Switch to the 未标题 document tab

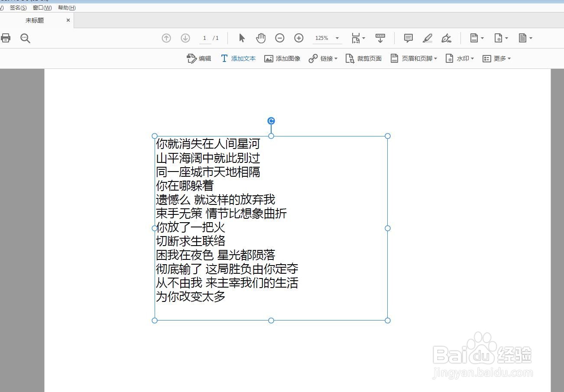[35, 20]
